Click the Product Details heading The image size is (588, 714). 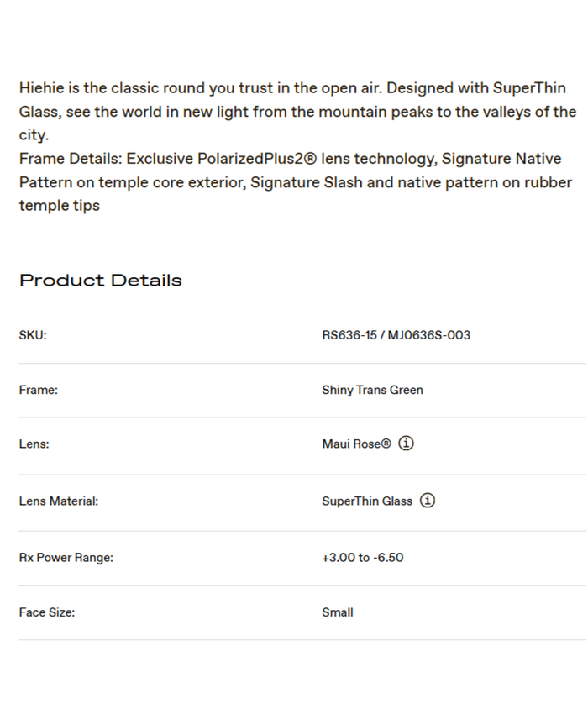(101, 281)
